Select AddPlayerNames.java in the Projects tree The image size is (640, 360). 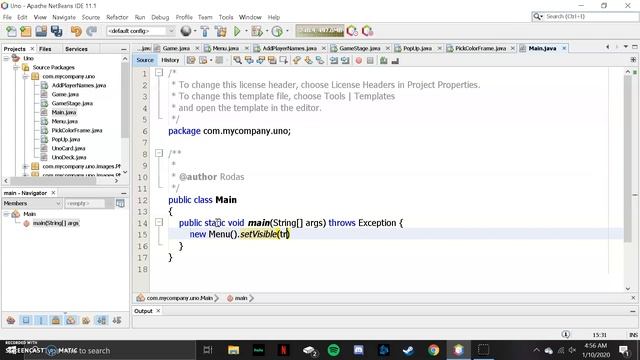79,85
